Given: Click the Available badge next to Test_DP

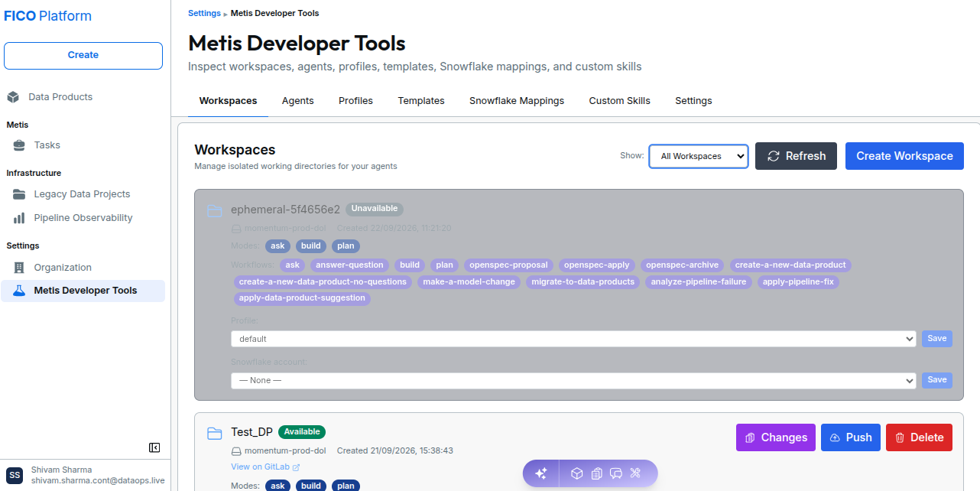Looking at the screenshot, I should click(x=302, y=432).
